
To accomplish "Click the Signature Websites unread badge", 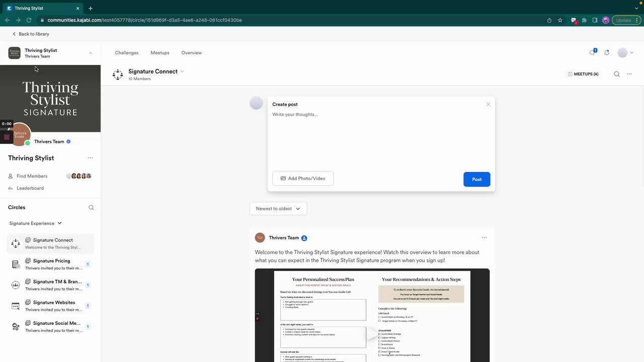I will (88, 306).
